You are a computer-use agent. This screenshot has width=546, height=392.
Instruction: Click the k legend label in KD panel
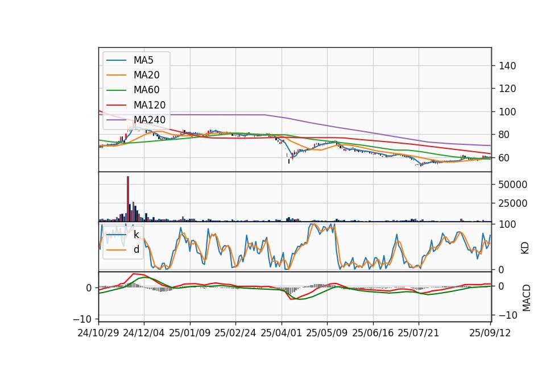tap(136, 235)
